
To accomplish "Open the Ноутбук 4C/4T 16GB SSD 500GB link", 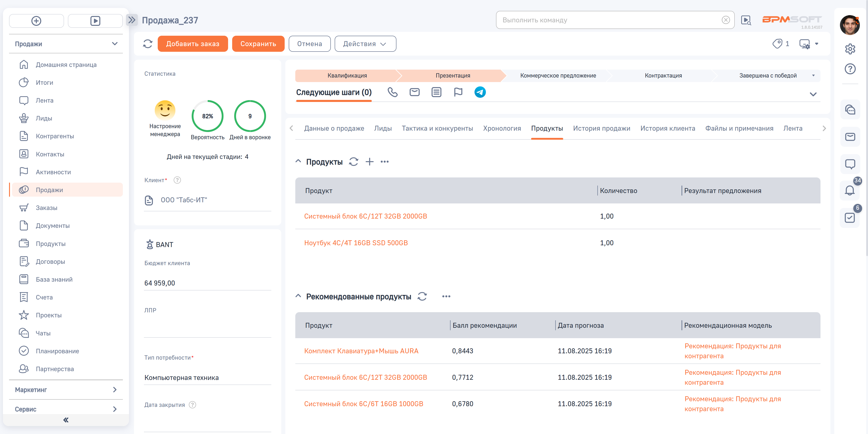I will tap(356, 243).
